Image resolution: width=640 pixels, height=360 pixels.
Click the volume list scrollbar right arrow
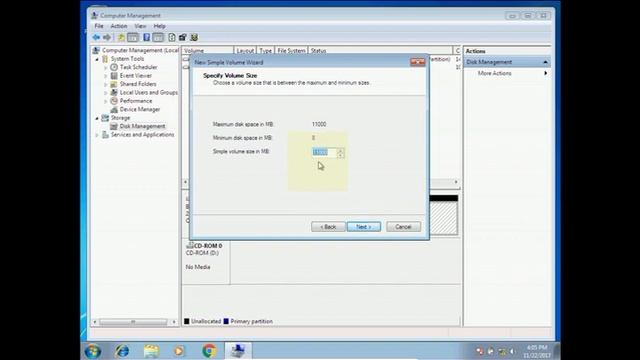point(456,182)
